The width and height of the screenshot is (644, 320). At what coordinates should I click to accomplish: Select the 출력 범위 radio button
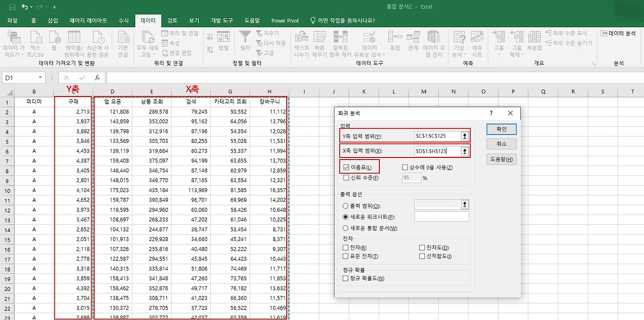pos(345,206)
